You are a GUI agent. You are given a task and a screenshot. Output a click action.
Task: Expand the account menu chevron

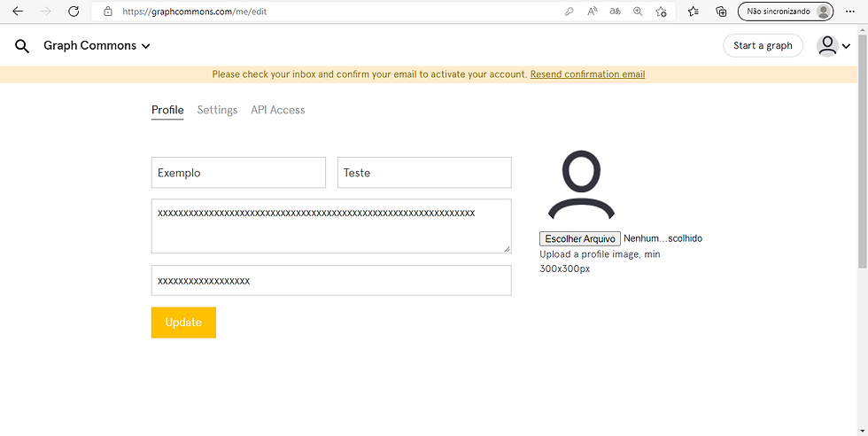click(x=846, y=47)
